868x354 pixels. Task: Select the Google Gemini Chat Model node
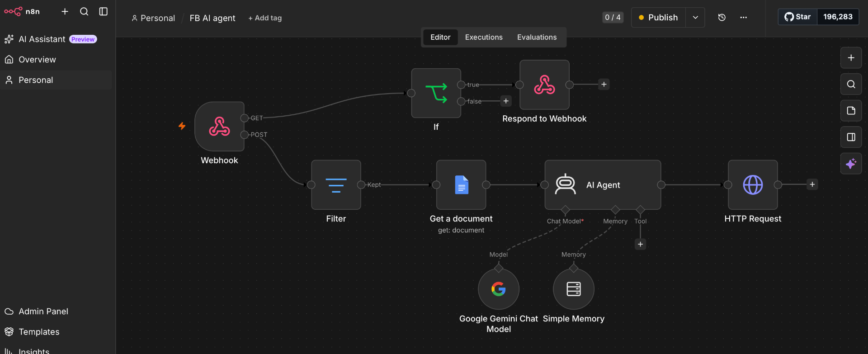(499, 289)
